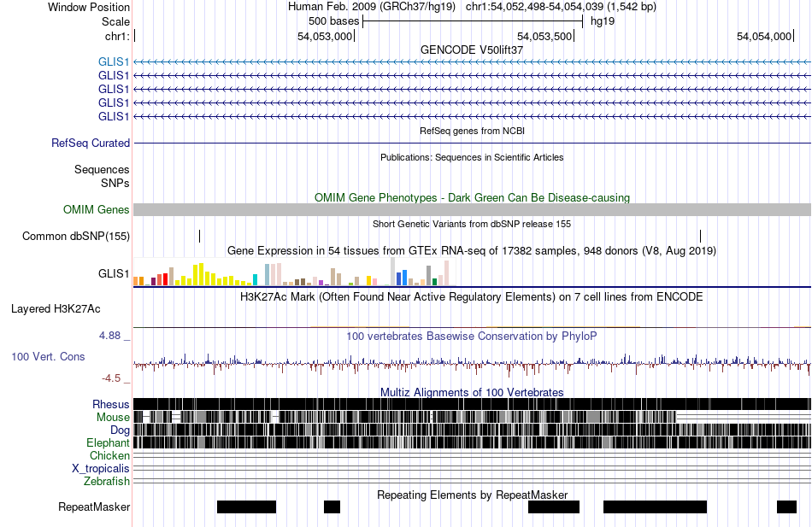The width and height of the screenshot is (812, 527).
Task: Click the SNPs track label
Action: (115, 184)
